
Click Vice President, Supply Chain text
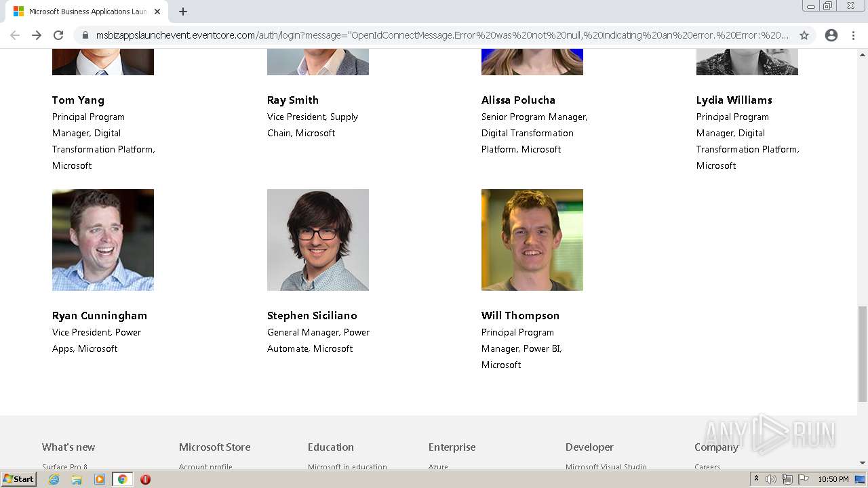[313, 125]
